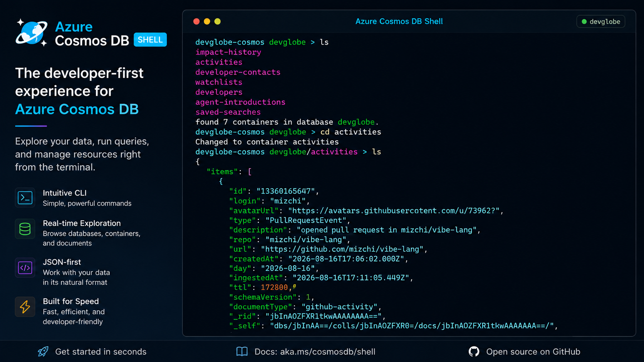
Task: Click the devglobe connection status badge
Action: (x=600, y=22)
